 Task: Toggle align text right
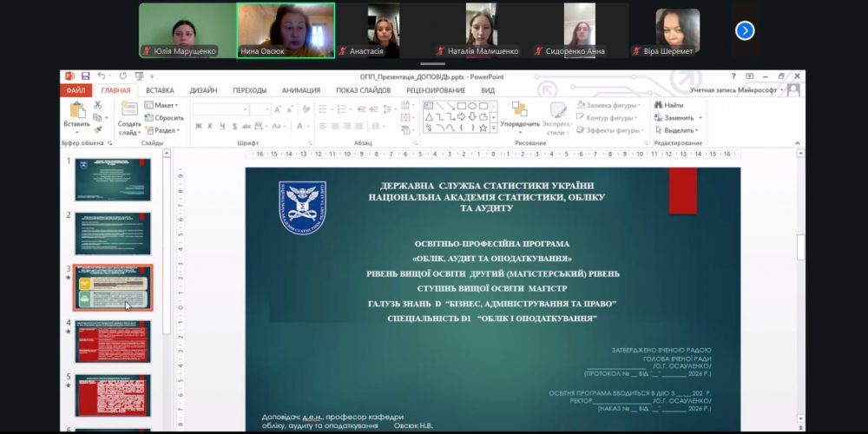click(x=347, y=126)
